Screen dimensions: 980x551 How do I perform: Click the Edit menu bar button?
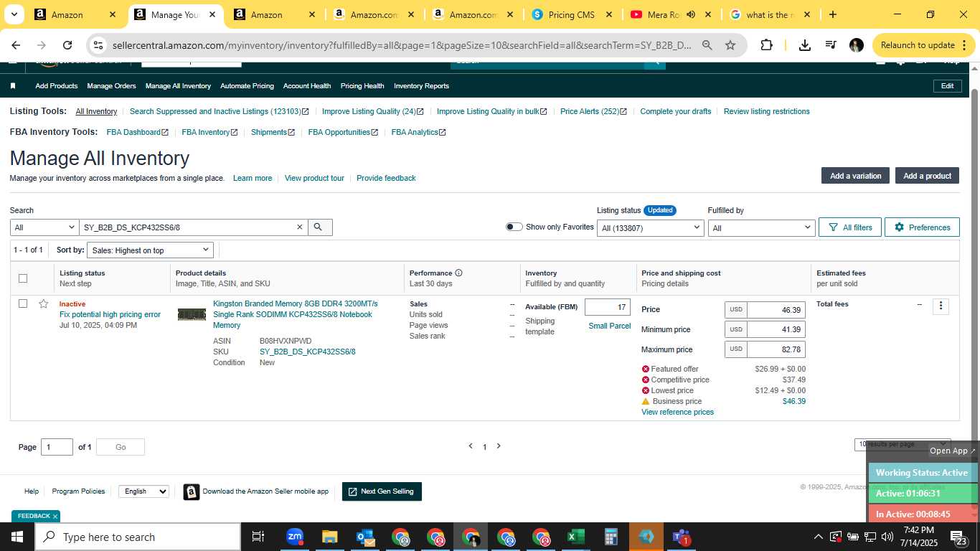947,86
